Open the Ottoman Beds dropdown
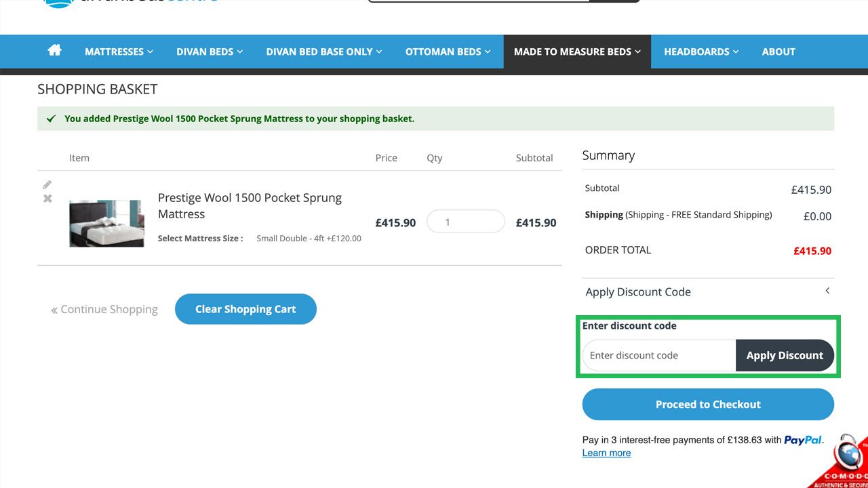 coord(448,52)
